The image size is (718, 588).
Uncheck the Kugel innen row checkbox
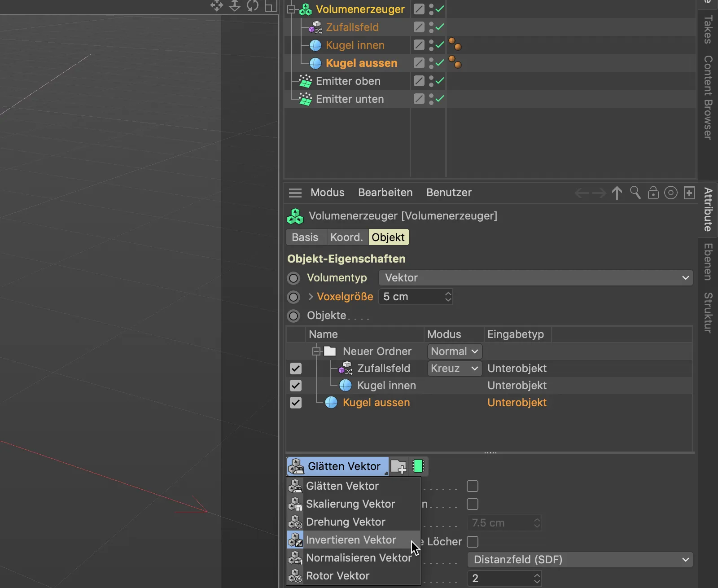[296, 386]
